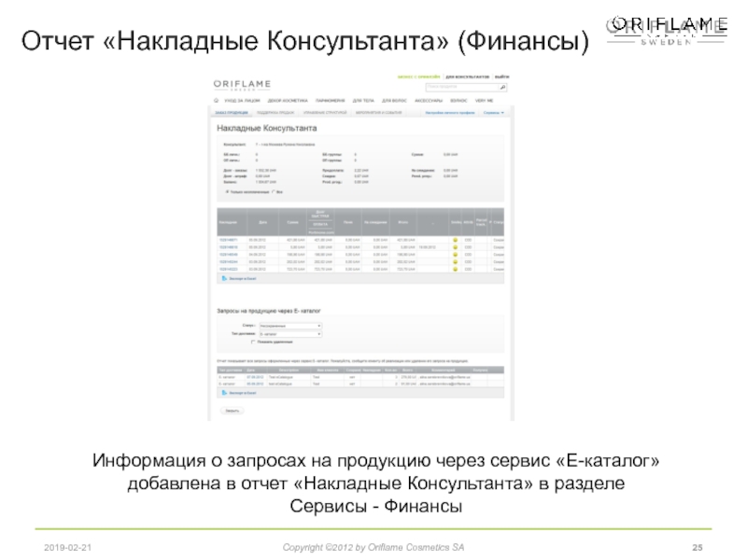This screenshot has height=560, width=747.
Task: Open the 'ДЛЯ ТЕЛА' menu
Action: 363,101
